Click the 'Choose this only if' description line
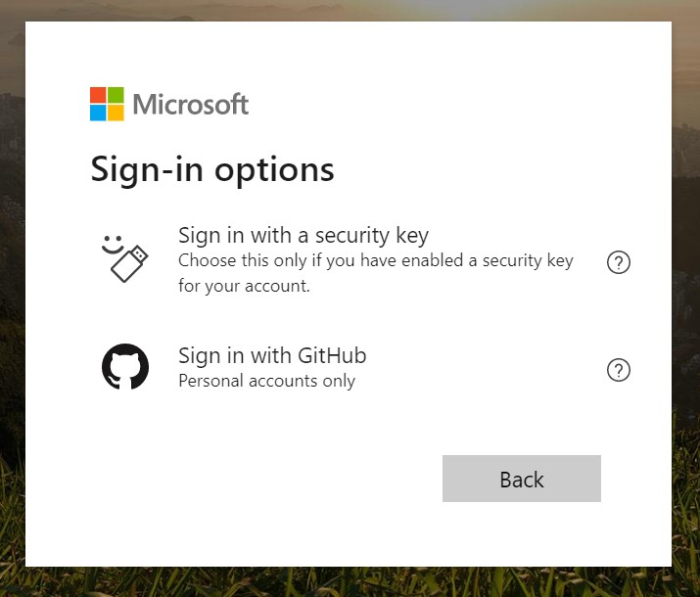The image size is (700, 597). pyautogui.click(x=375, y=260)
